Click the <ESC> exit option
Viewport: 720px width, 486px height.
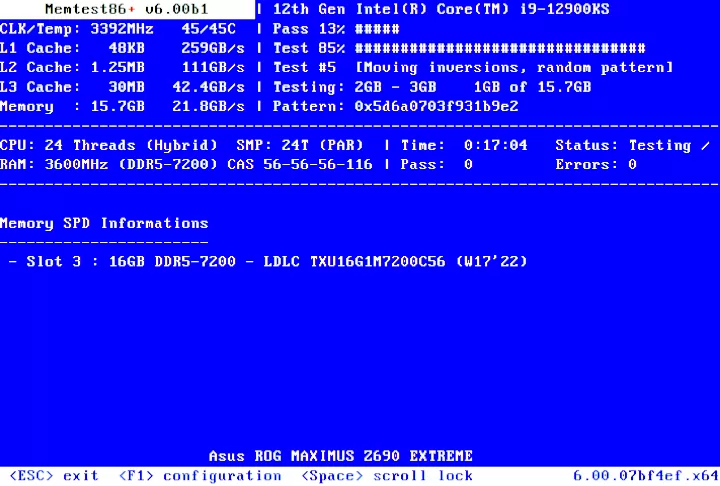click(54, 475)
